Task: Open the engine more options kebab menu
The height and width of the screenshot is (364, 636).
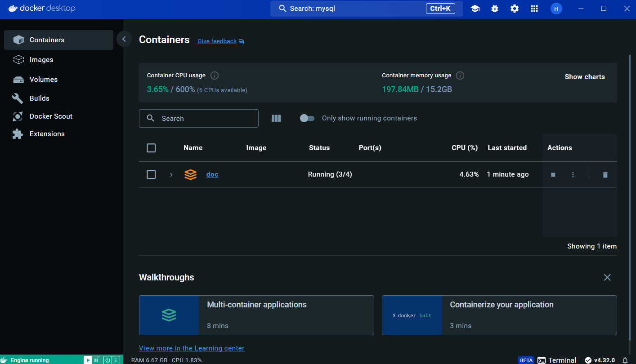Action: coord(116,360)
